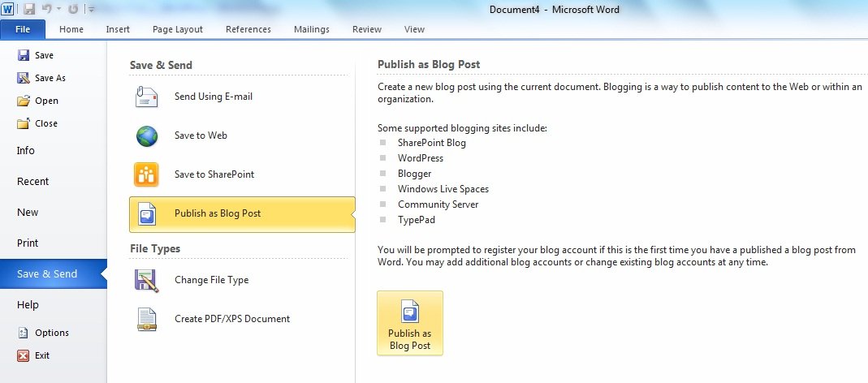Click the Publish as Blog Post pane heading

(x=429, y=65)
